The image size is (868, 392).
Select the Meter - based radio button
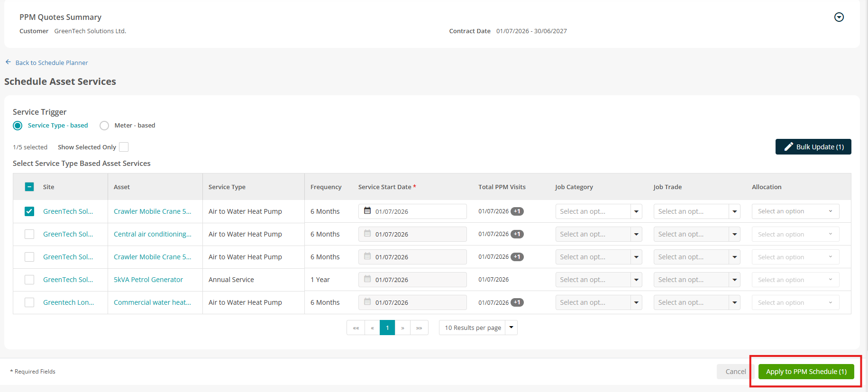pos(104,126)
